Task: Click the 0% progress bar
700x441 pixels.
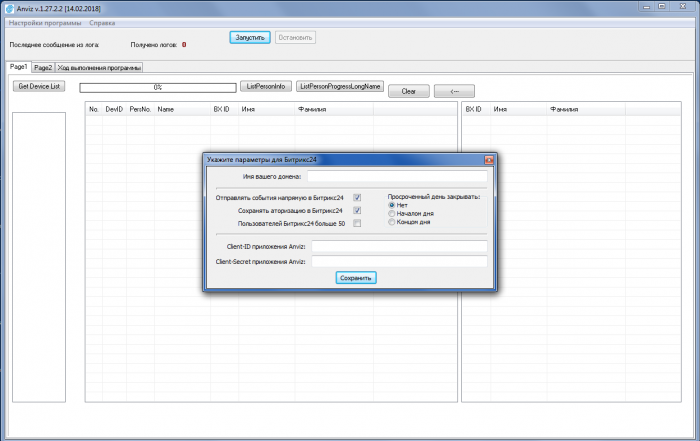Action: point(158,87)
